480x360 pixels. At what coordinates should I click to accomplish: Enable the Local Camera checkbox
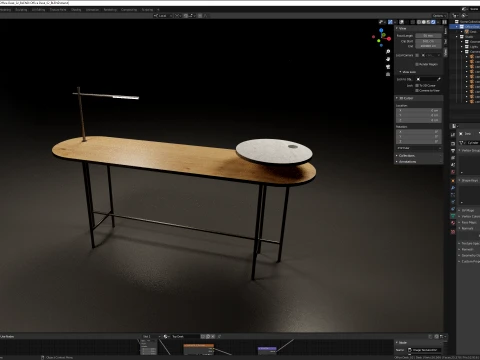click(x=417, y=55)
